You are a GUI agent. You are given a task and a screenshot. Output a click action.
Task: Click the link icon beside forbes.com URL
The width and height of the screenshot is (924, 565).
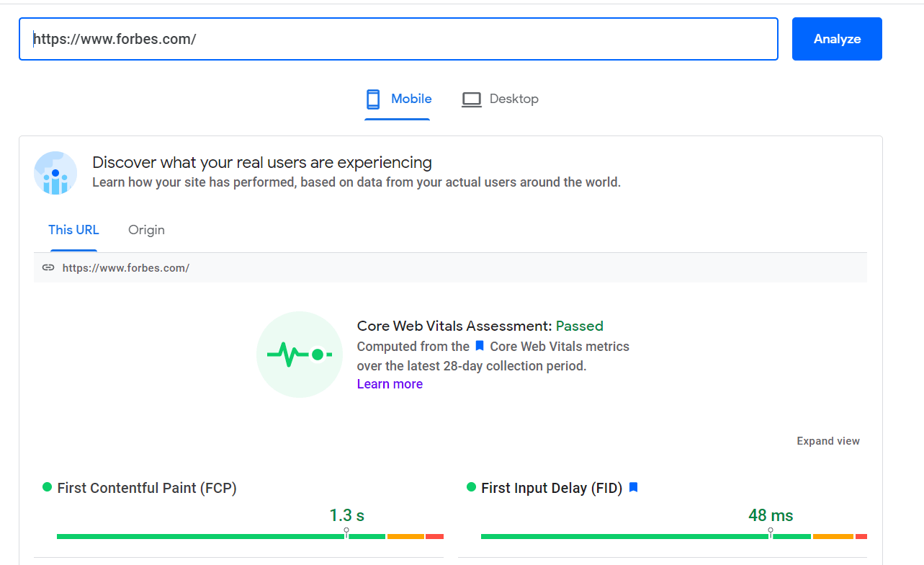[48, 267]
